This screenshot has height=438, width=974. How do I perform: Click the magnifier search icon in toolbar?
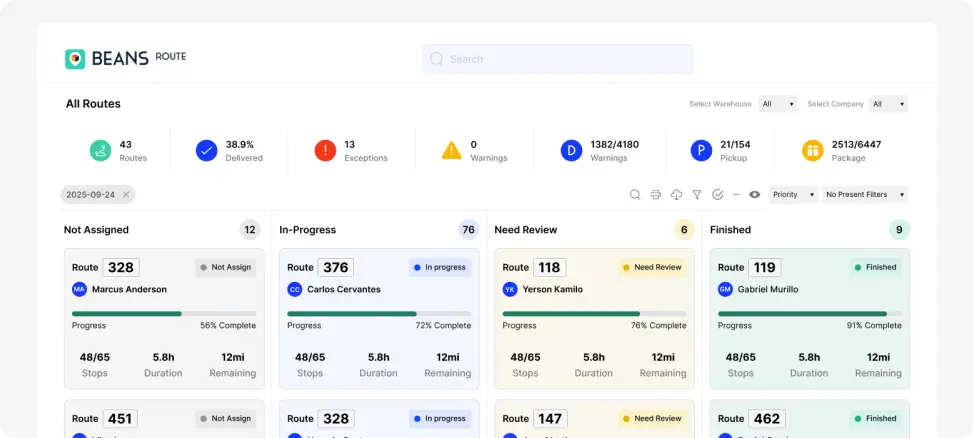(x=635, y=195)
